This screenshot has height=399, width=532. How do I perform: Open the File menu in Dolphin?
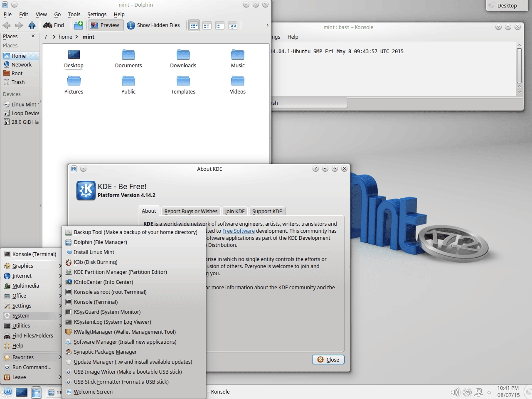click(x=7, y=14)
